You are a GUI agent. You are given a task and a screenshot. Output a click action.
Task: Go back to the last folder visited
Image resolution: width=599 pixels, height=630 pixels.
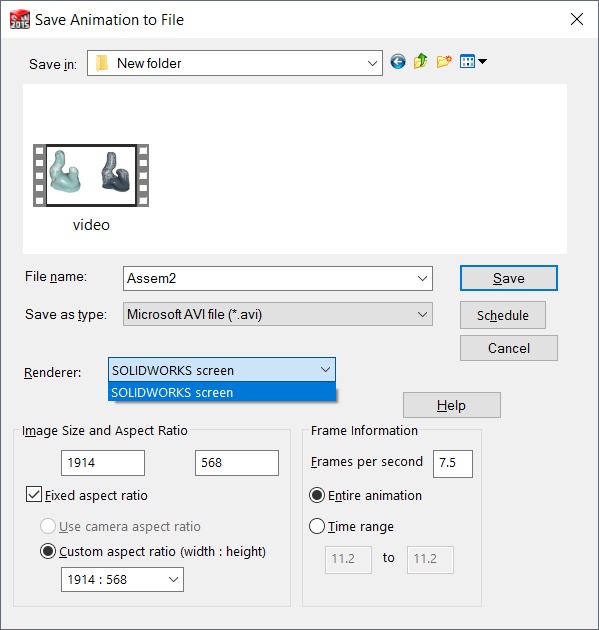[398, 62]
